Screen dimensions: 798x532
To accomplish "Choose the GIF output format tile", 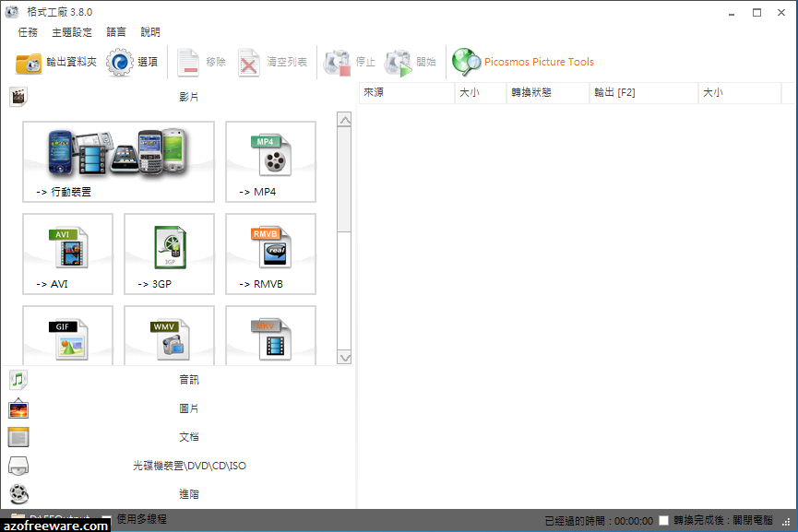I will tap(67, 336).
